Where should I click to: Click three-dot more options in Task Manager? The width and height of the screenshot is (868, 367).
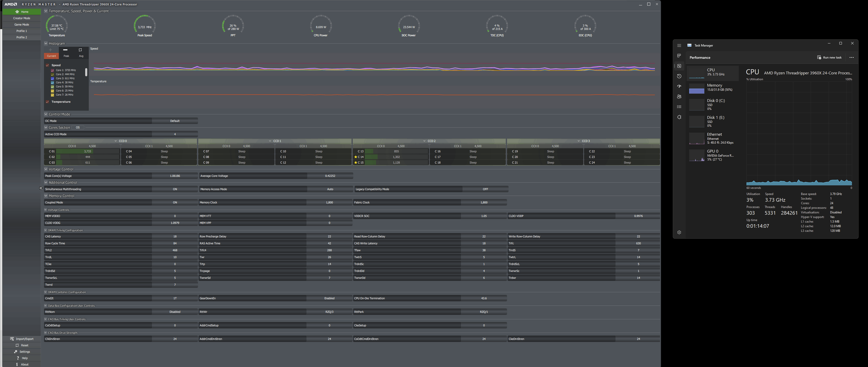point(852,58)
